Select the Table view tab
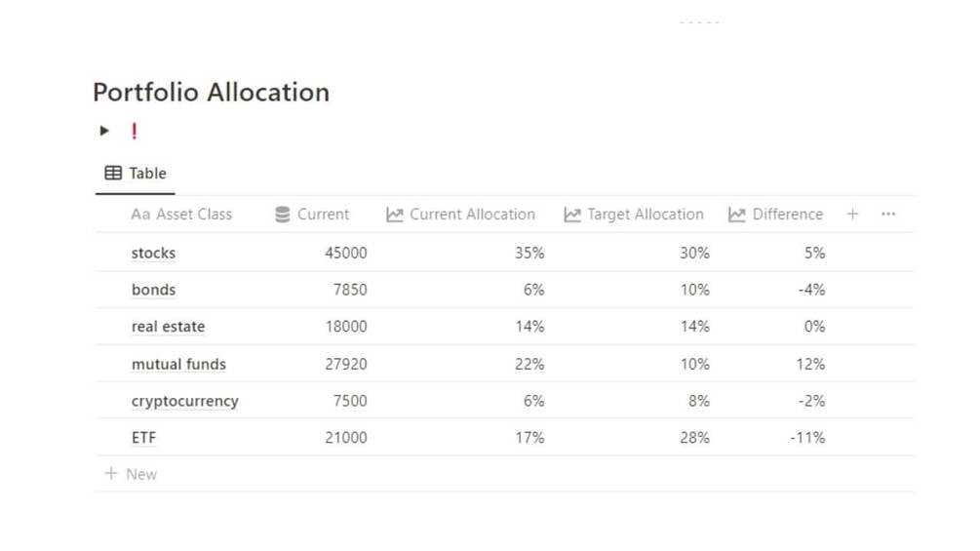980x551 pixels. coord(136,174)
